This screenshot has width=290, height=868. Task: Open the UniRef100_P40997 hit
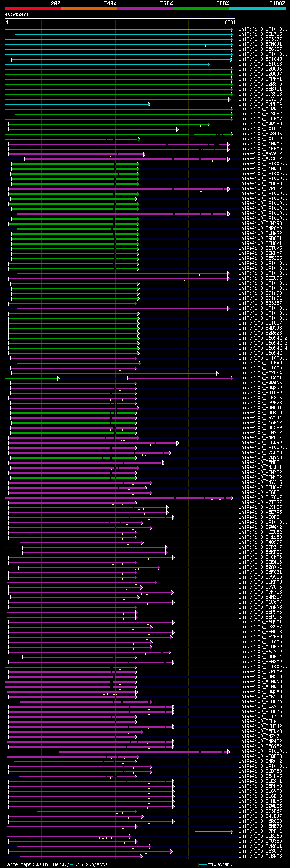260,542
